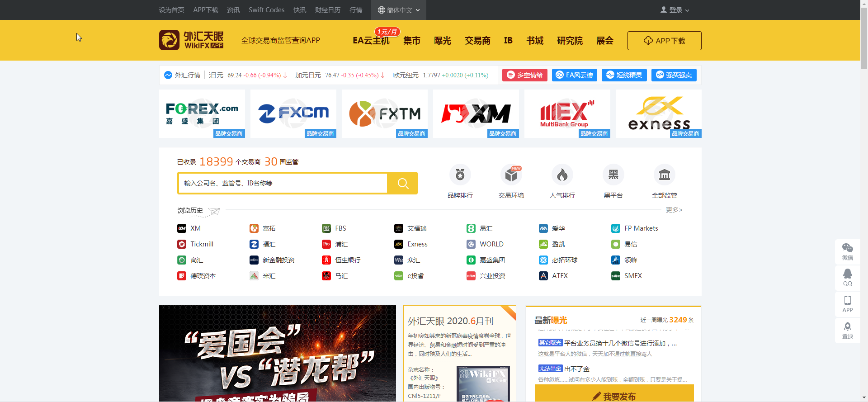The height and width of the screenshot is (402, 868).
Task: Click the APP phone sidebar icon
Action: 848,304
